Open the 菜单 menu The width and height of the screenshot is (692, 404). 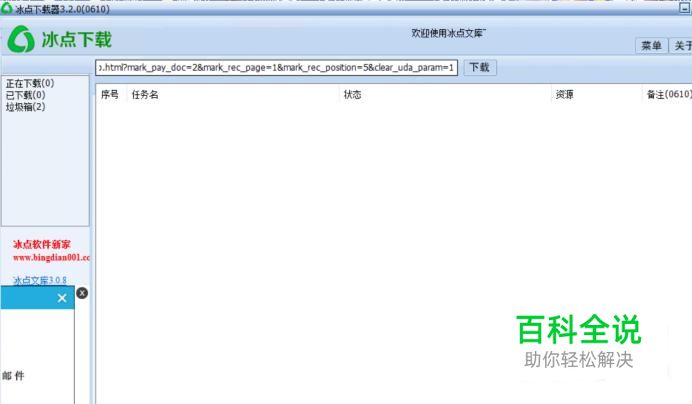point(651,45)
